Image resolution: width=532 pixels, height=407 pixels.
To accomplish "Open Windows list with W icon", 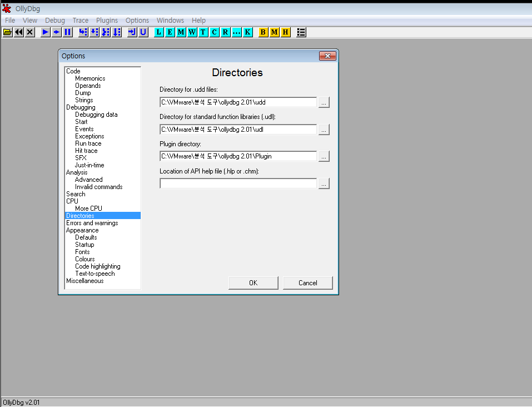I will coord(192,32).
